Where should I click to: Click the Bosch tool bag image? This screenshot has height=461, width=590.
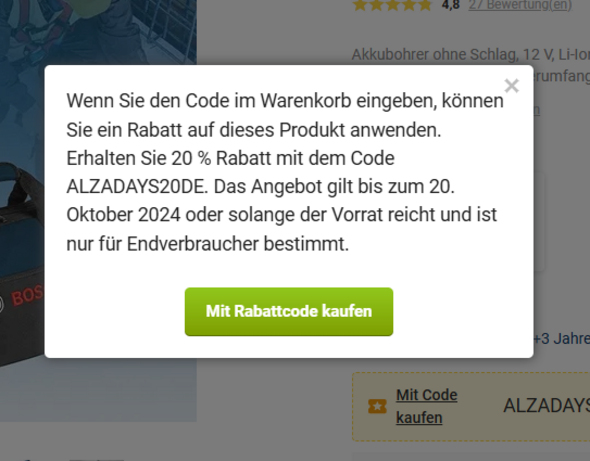click(x=22, y=263)
